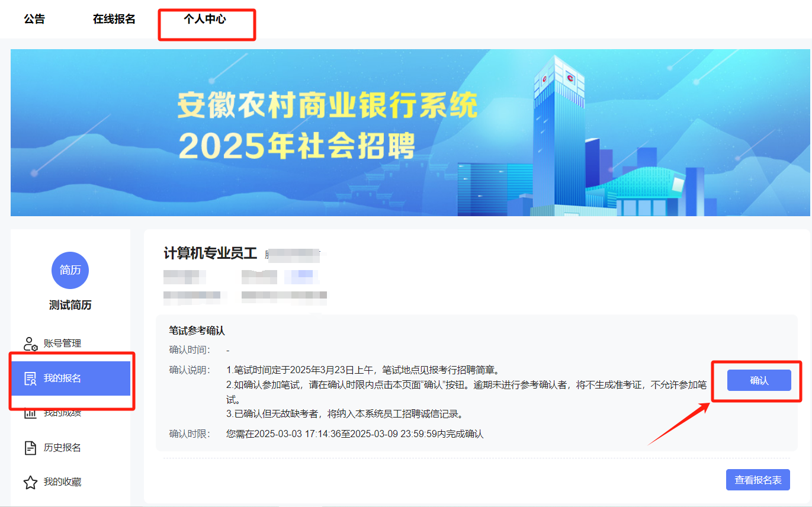Click the 我的收藏 favorites label
The height and width of the screenshot is (507, 812).
pyautogui.click(x=63, y=482)
